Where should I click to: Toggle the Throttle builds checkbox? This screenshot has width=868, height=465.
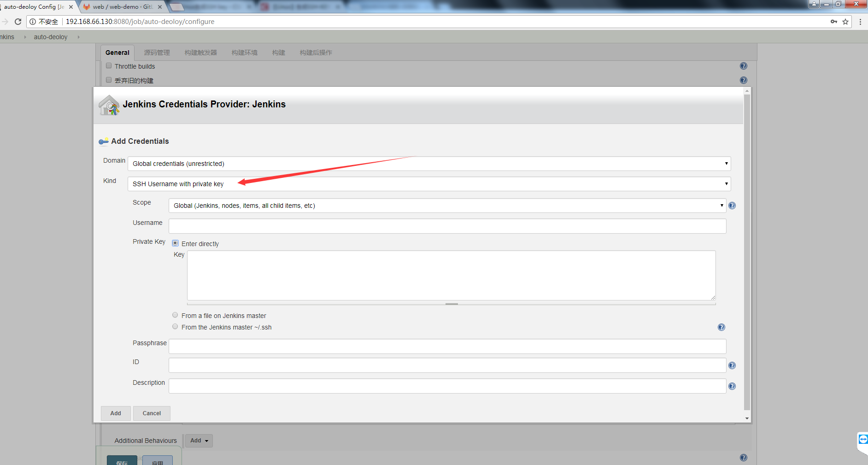109,66
